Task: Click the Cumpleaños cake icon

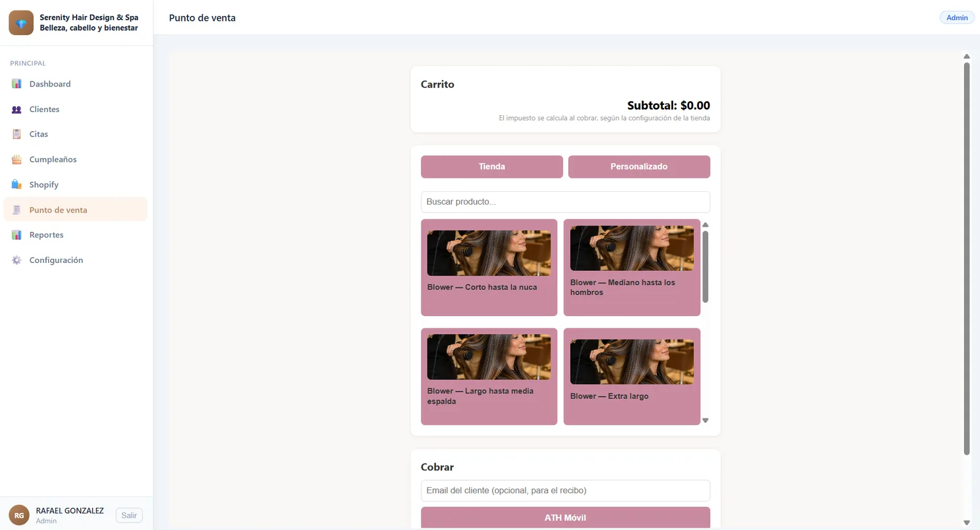Action: [x=17, y=159]
